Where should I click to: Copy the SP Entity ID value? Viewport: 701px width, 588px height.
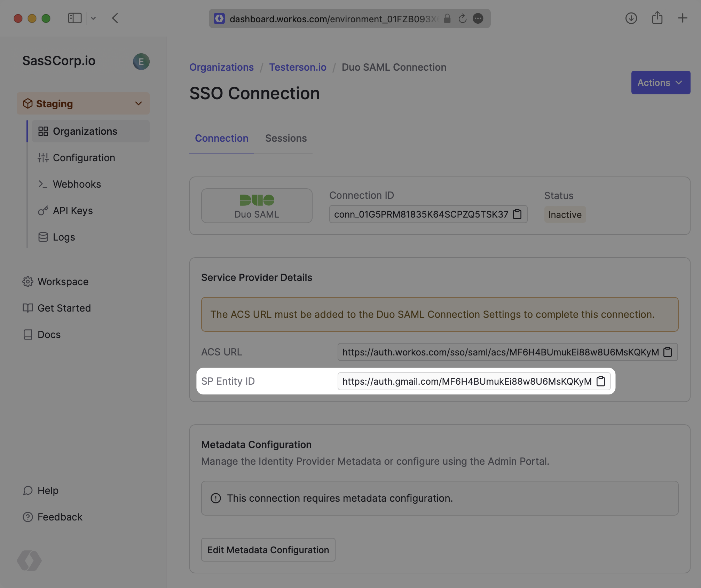pyautogui.click(x=601, y=381)
